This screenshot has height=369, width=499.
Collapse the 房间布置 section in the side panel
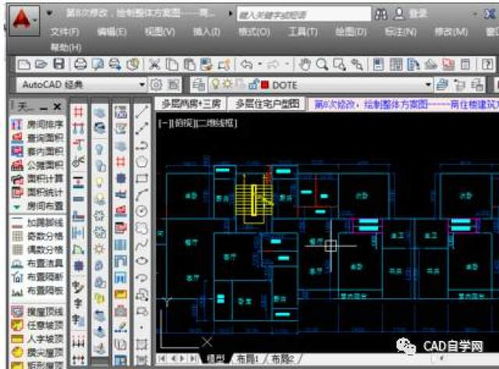(17, 207)
